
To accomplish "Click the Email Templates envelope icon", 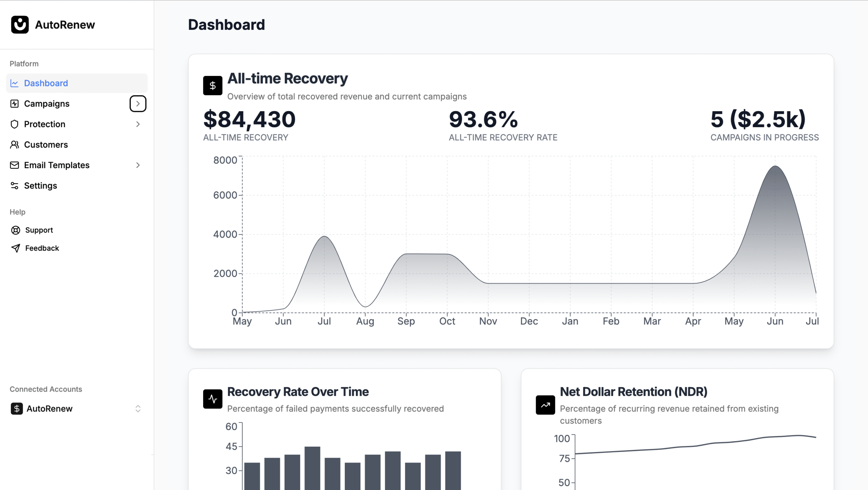I will [x=14, y=165].
